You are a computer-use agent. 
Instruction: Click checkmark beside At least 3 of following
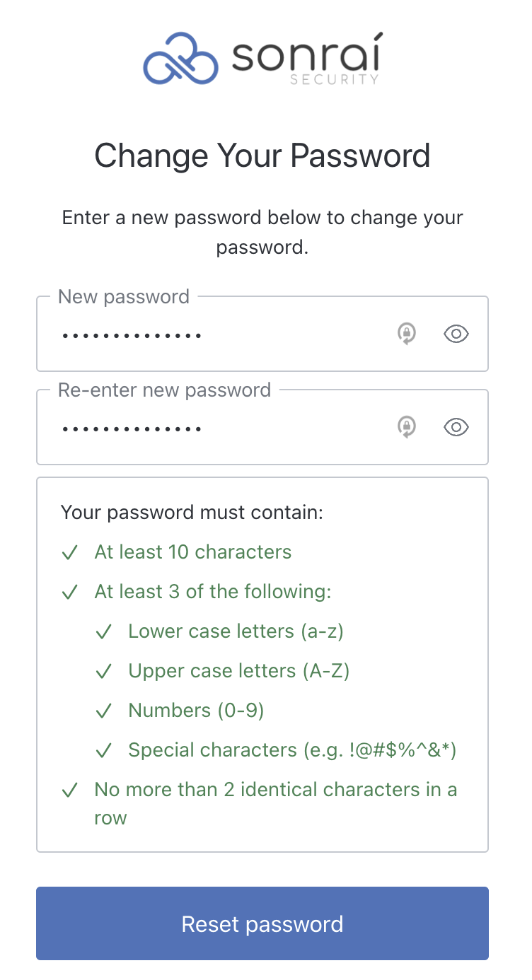(69, 593)
